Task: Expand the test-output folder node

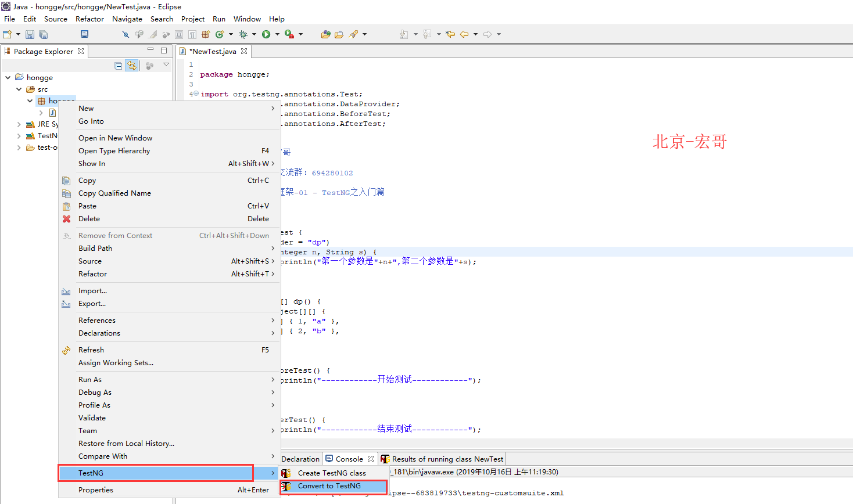Action: 19,147
